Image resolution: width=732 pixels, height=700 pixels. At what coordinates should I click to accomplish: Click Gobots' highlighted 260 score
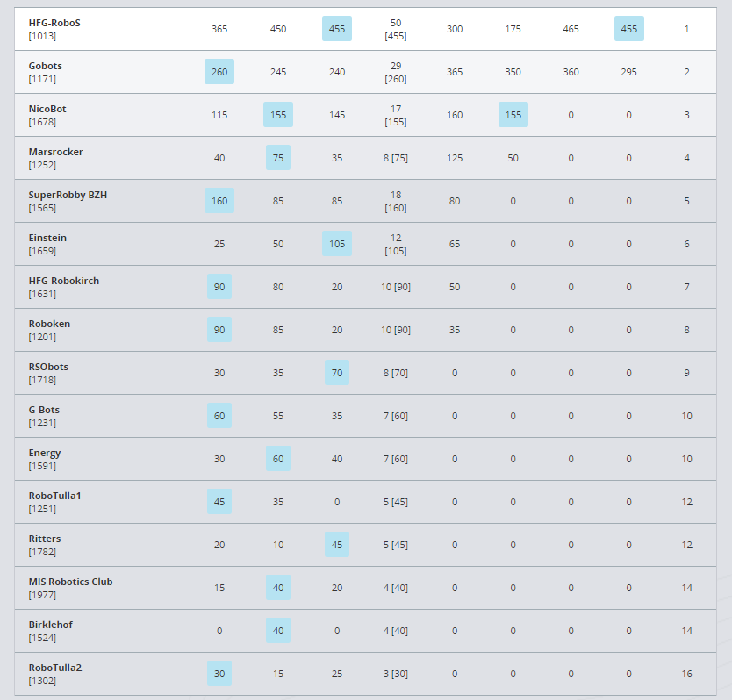(x=219, y=72)
